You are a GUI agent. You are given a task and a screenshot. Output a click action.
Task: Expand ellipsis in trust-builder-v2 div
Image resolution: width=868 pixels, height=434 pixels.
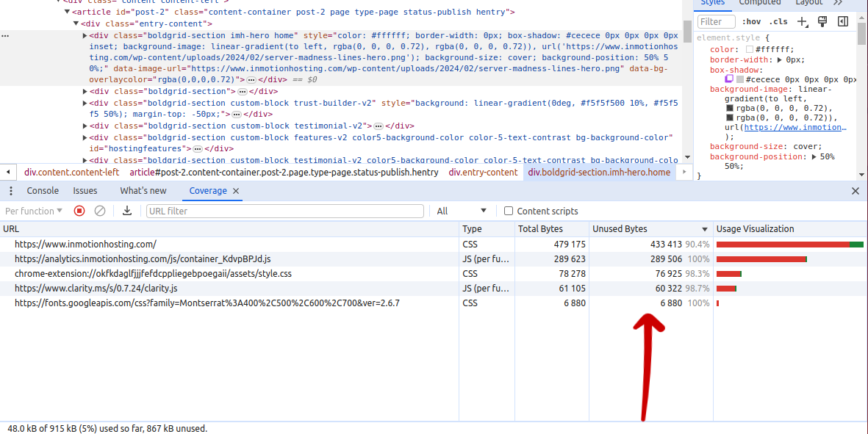[237, 115]
